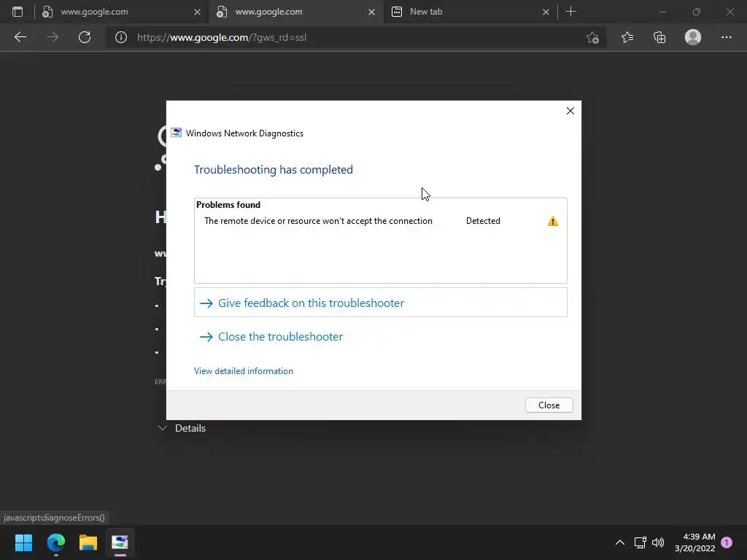
Task: Click the Close button in dialog
Action: coord(549,405)
